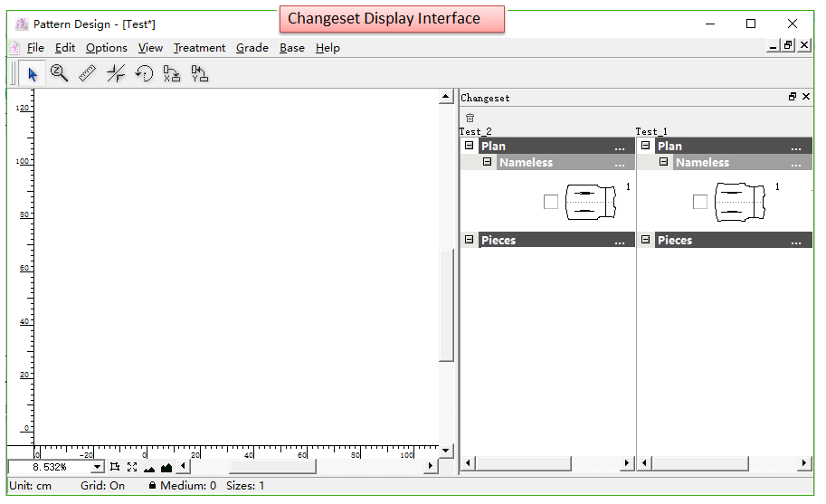Click the ellipsis on Test_1 Pieces header
Image resolution: width=826 pixels, height=504 pixels.
point(795,241)
